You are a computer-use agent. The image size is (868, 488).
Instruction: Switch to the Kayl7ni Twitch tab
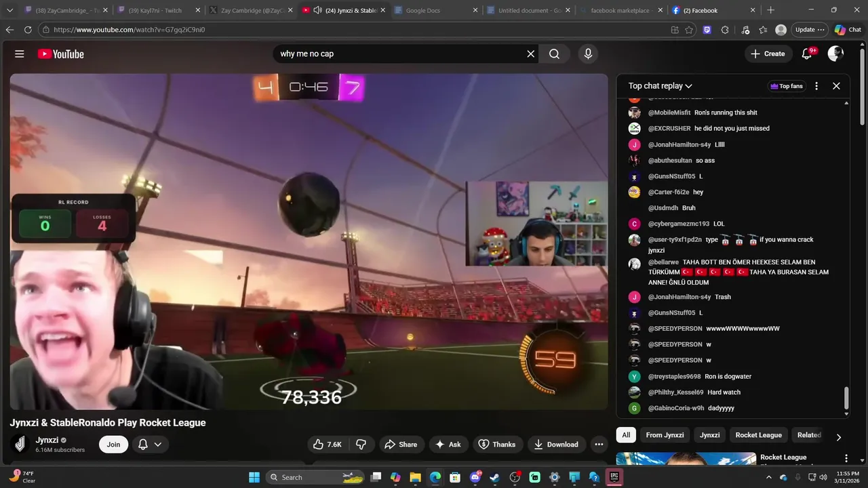(x=158, y=10)
